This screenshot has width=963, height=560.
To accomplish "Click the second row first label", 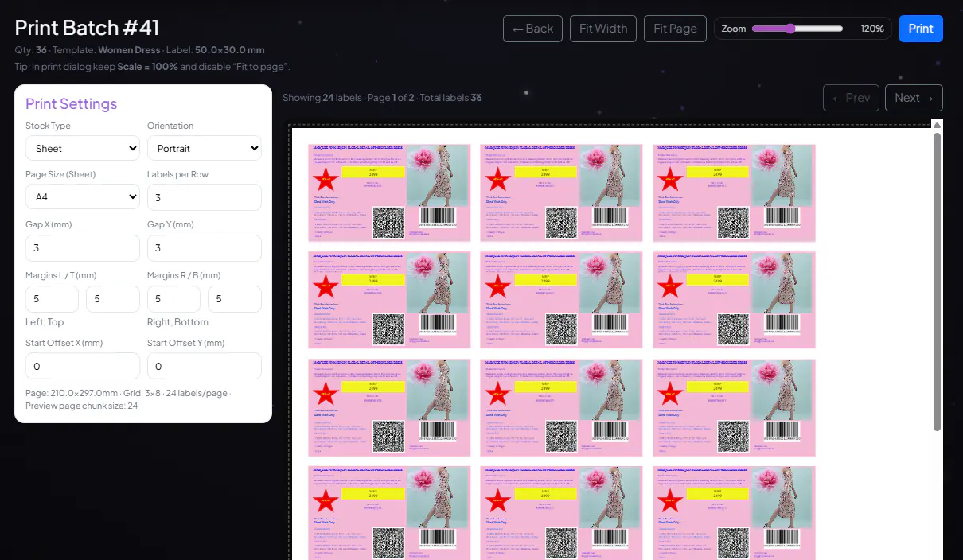I will (x=389, y=300).
